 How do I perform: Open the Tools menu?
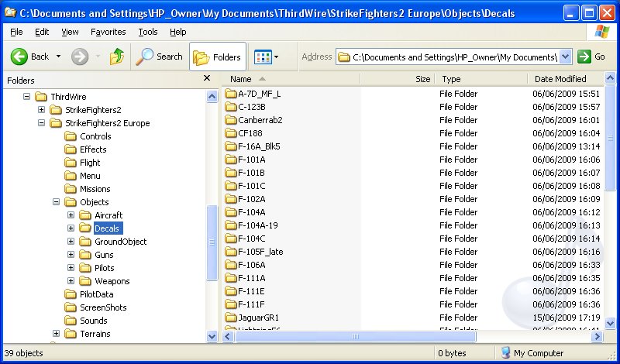point(148,32)
